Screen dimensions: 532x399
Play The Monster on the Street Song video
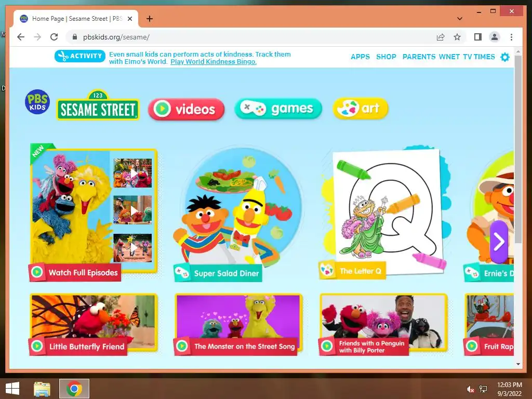click(x=238, y=324)
